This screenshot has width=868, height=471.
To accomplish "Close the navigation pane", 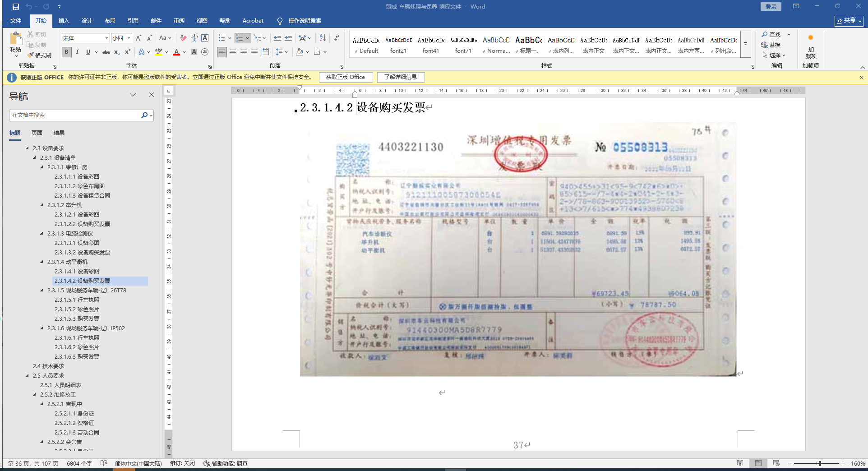I will point(152,95).
